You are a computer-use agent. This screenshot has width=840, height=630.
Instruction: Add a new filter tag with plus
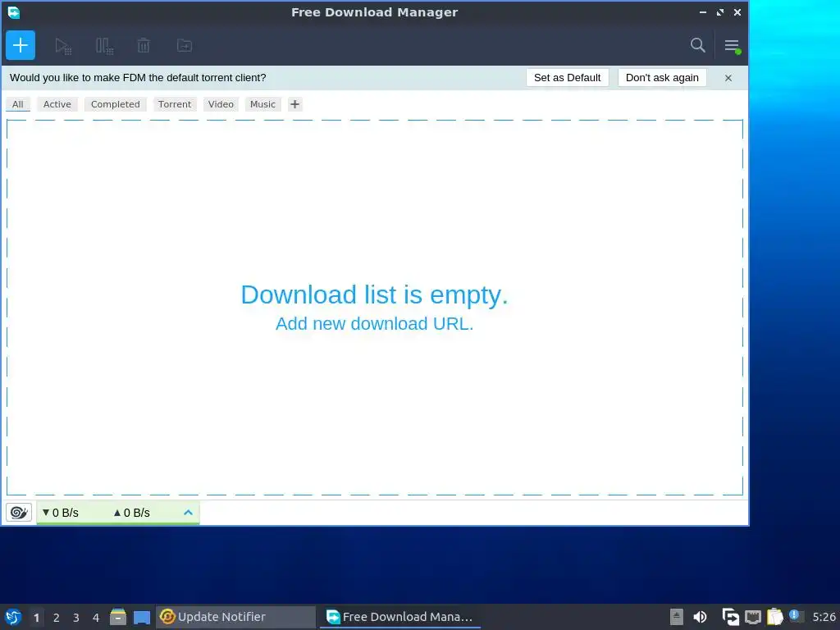(294, 104)
